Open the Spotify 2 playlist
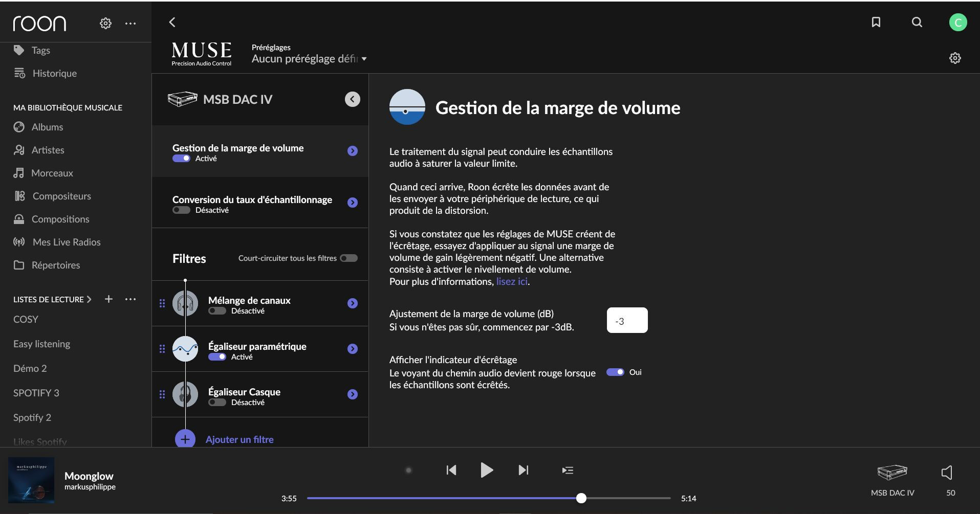The image size is (980, 514). coord(32,417)
